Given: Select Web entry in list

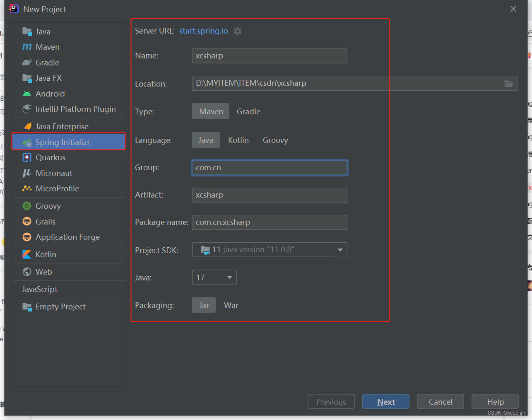Looking at the screenshot, I should click(69, 272).
